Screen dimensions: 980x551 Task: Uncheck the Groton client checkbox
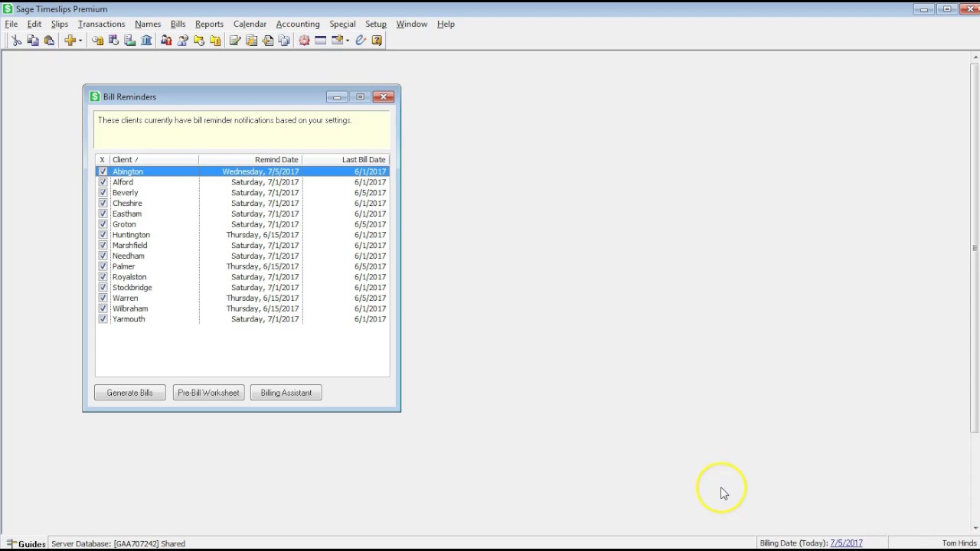[103, 224]
